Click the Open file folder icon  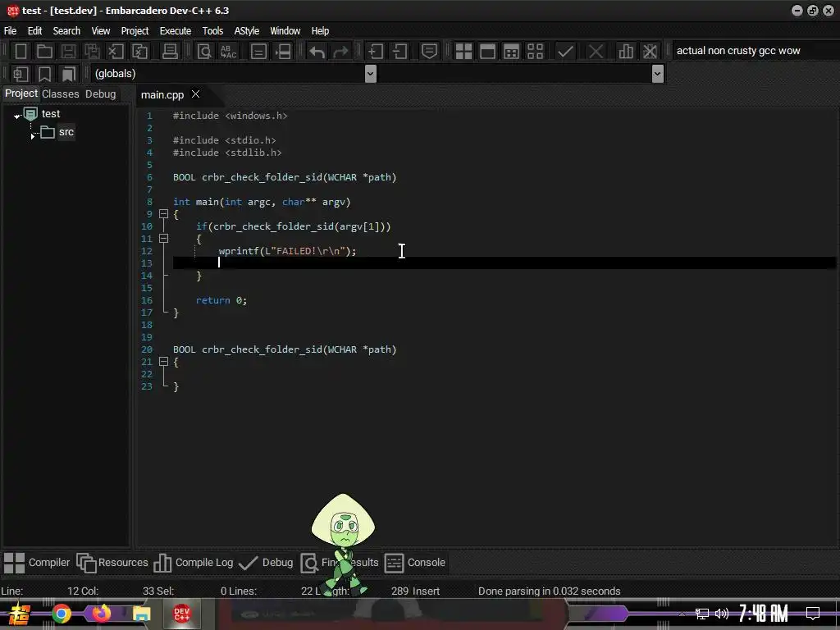click(x=44, y=52)
